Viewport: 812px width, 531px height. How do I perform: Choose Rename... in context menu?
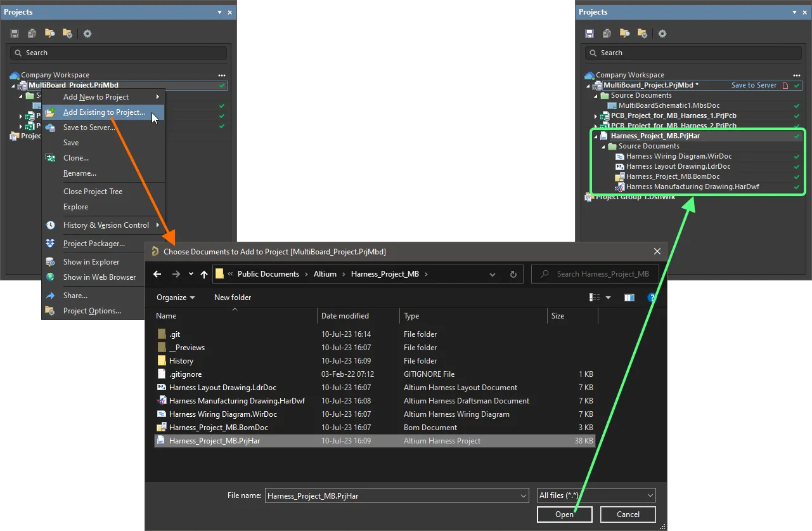[103, 173]
